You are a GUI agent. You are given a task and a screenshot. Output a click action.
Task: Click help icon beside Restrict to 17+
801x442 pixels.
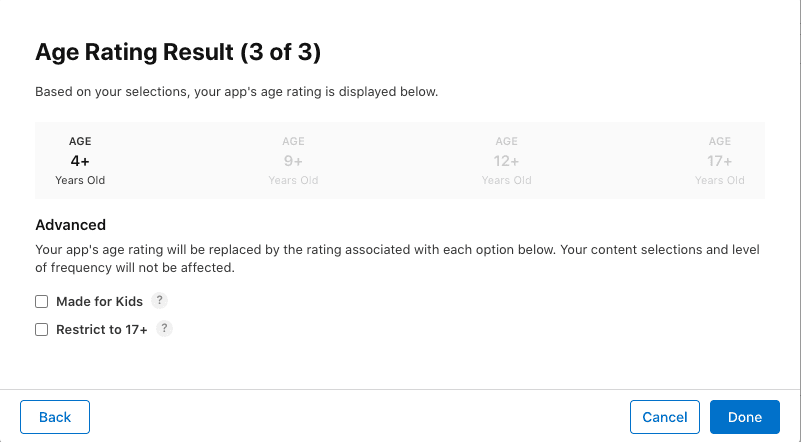tap(165, 328)
